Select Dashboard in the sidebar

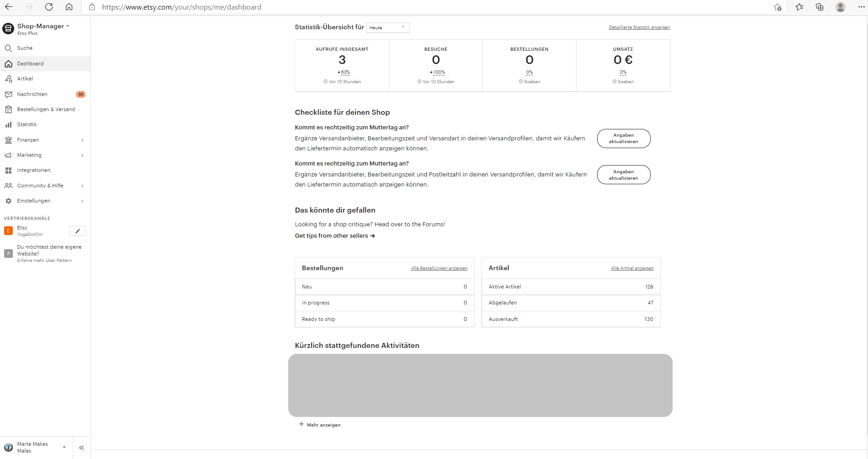[x=30, y=64]
